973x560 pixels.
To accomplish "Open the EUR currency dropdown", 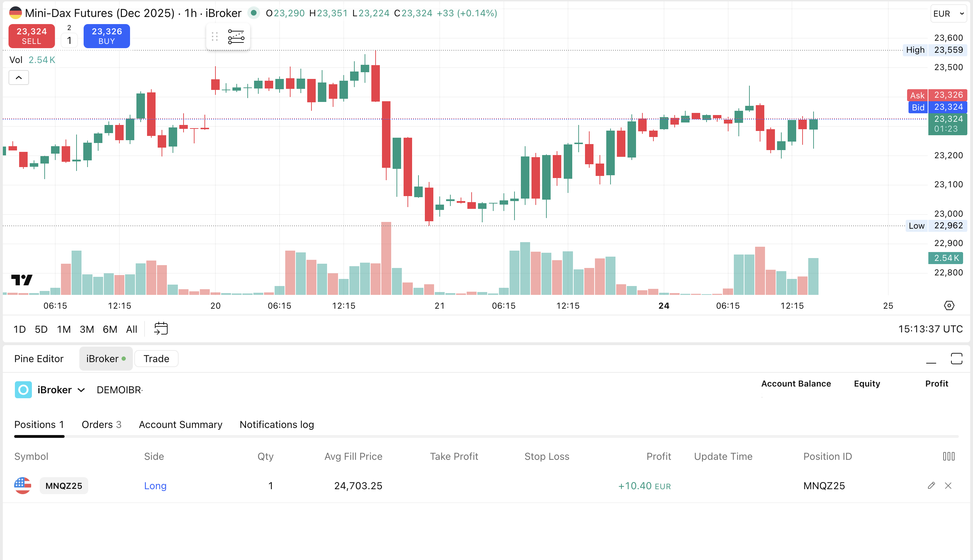I will click(948, 14).
